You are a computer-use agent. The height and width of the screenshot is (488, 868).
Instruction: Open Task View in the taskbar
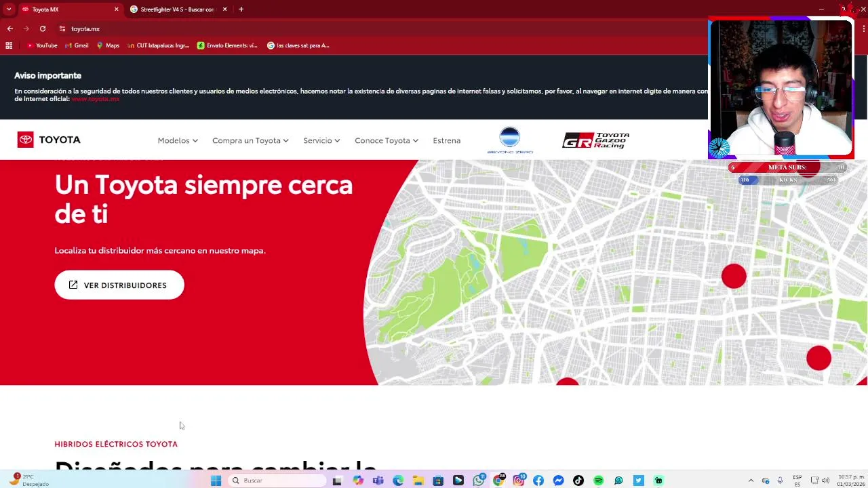pyautogui.click(x=337, y=481)
